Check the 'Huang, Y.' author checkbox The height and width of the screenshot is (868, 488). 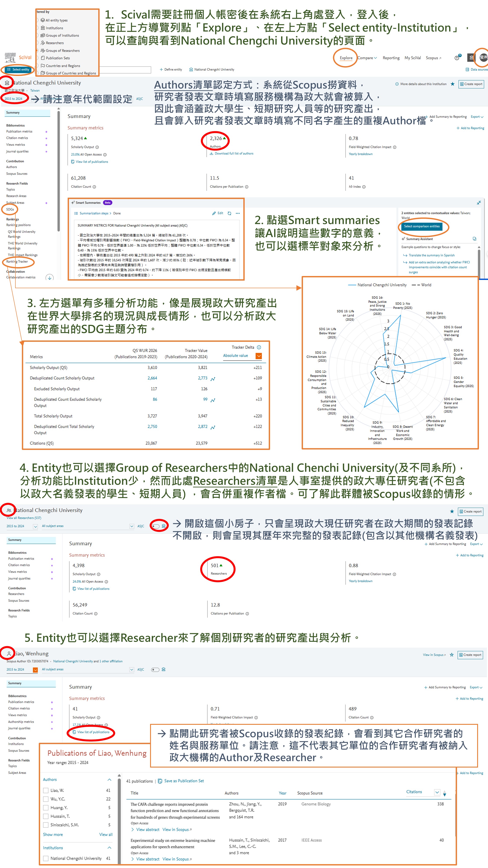[46, 808]
